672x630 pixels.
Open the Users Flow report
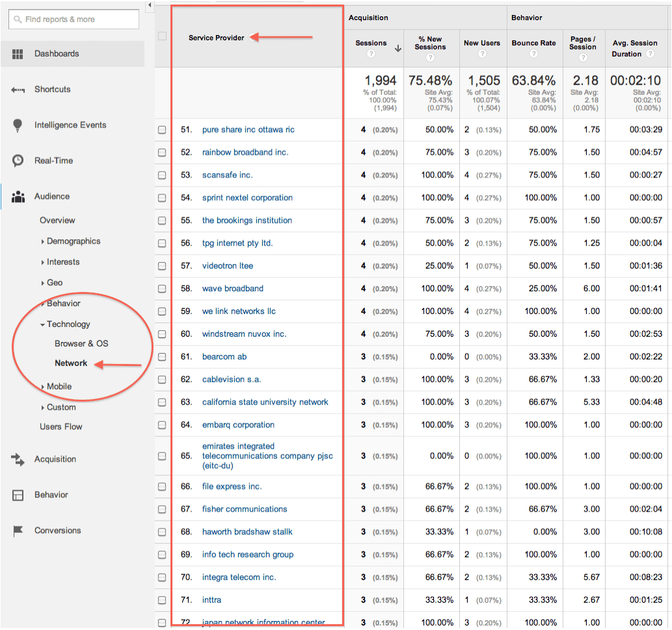[x=60, y=427]
